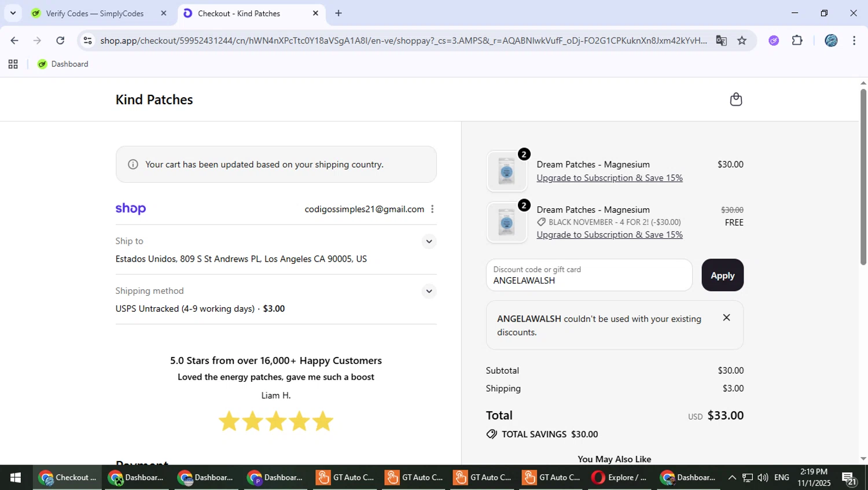Open the Dashboard bookmark
Viewport: 868px width, 490px height.
(63, 64)
